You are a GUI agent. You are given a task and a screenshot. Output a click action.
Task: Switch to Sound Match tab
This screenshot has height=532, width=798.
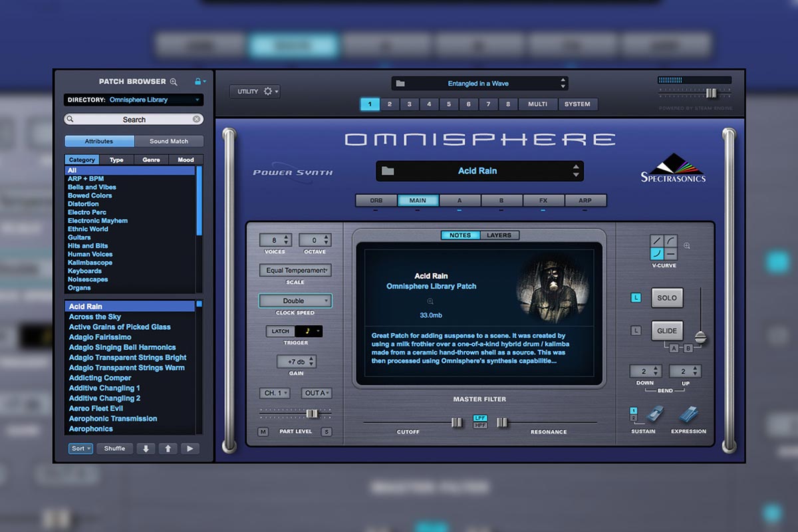click(169, 141)
